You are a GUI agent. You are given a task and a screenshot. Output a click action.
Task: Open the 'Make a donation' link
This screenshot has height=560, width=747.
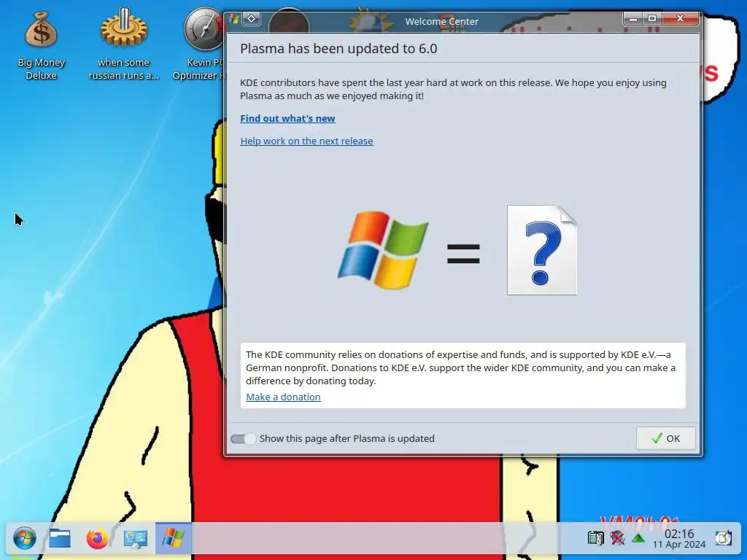(283, 397)
